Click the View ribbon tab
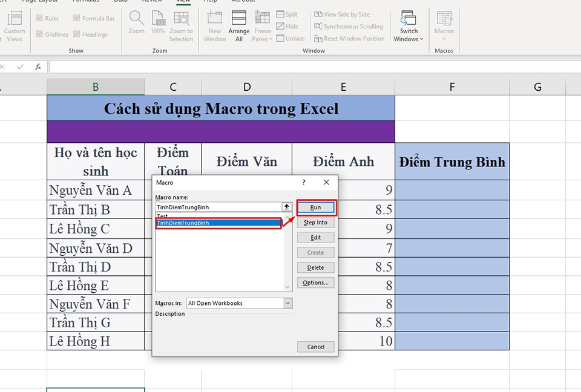This screenshot has width=581, height=392. (x=183, y=1)
